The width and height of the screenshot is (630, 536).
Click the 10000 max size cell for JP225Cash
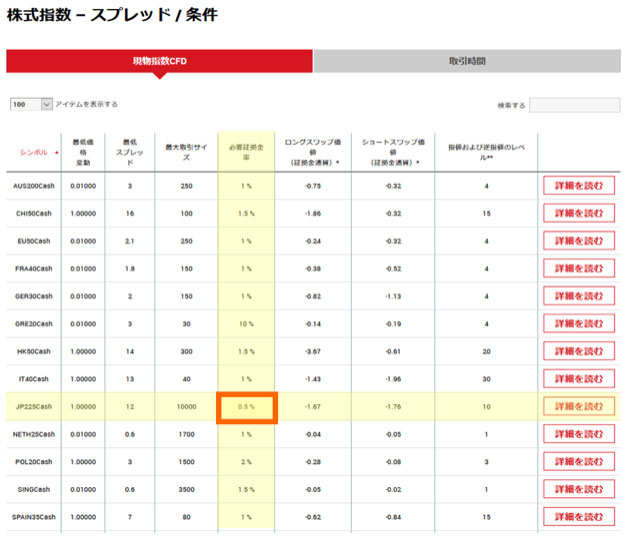[186, 407]
